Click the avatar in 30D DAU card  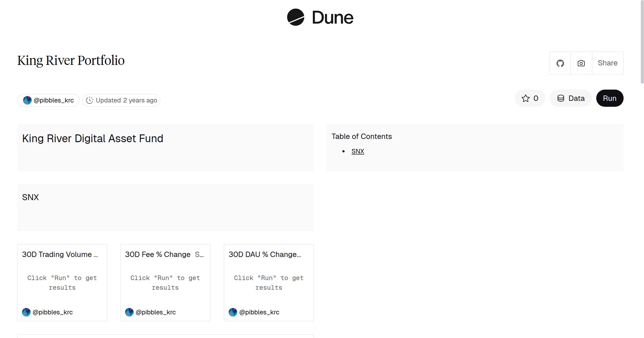point(233,312)
